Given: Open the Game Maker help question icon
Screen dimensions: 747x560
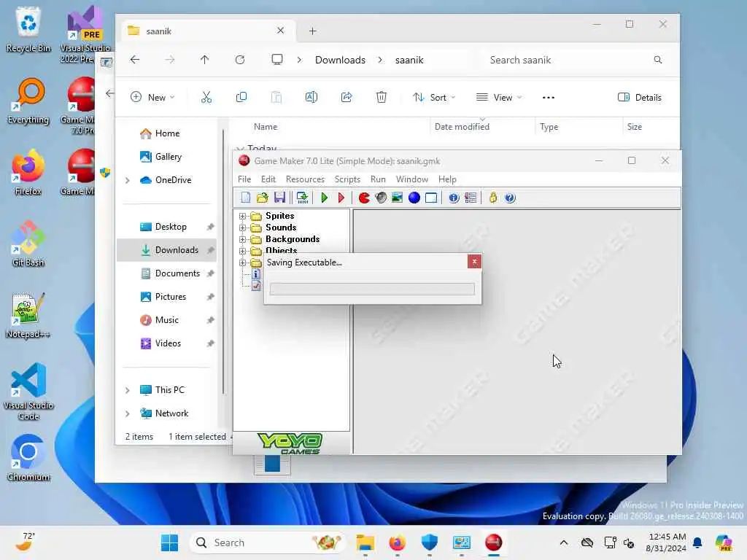Looking at the screenshot, I should 510,198.
